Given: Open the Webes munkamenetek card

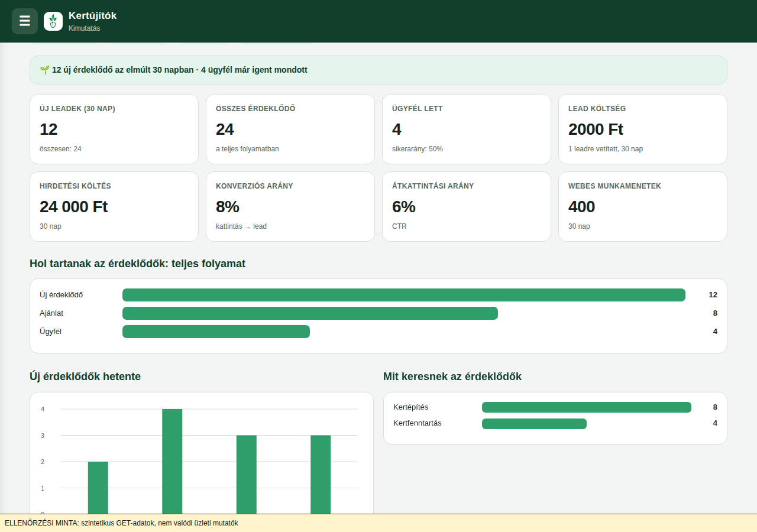Looking at the screenshot, I should [x=643, y=206].
